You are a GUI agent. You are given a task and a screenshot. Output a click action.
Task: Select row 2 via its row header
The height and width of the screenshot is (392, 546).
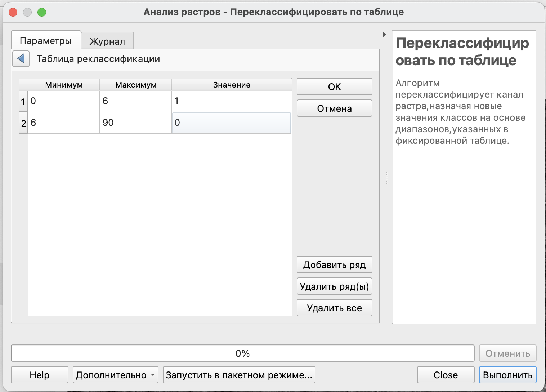[x=23, y=123]
